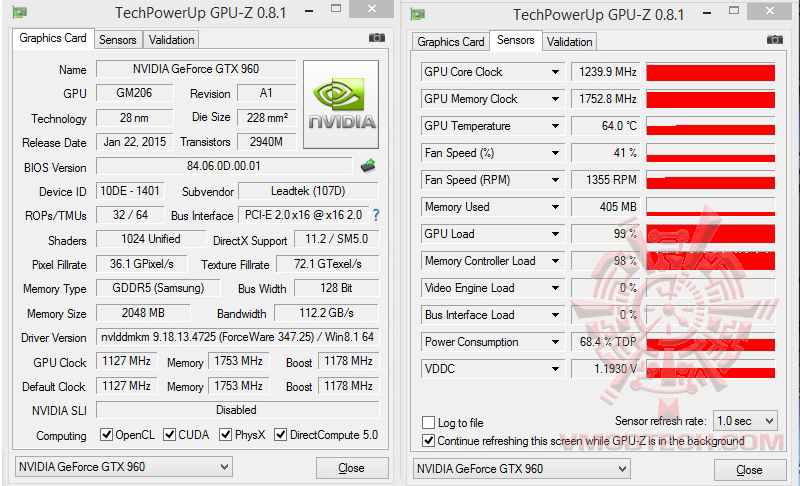This screenshot has width=800, height=486.
Task: Open the VDDC sensor dropdown
Action: coord(555,369)
